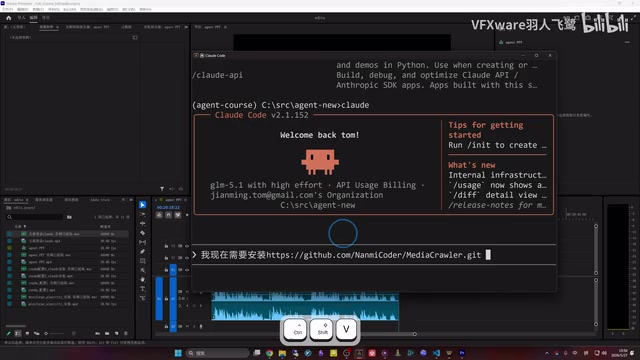Click the MediaCrawler GitHub URL in prompt

373,255
